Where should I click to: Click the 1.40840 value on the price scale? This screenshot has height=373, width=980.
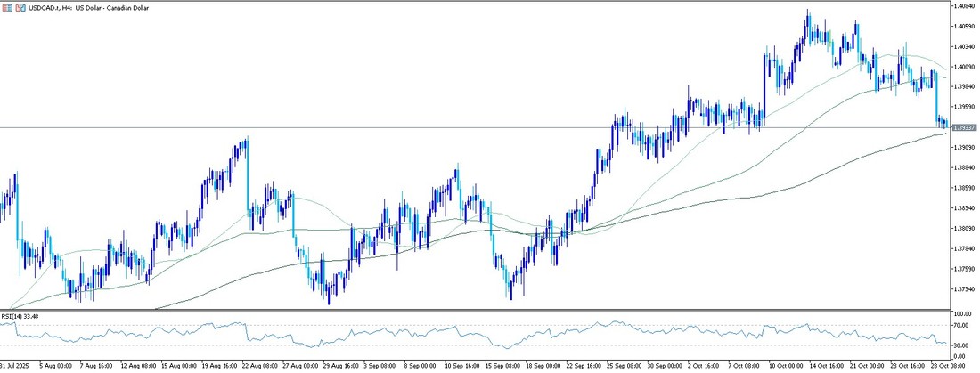(962, 5)
